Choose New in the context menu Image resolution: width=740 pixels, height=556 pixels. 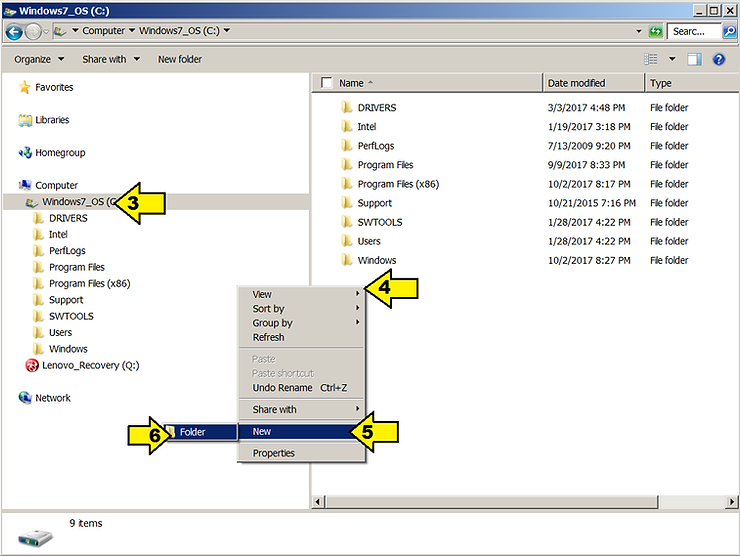(262, 432)
